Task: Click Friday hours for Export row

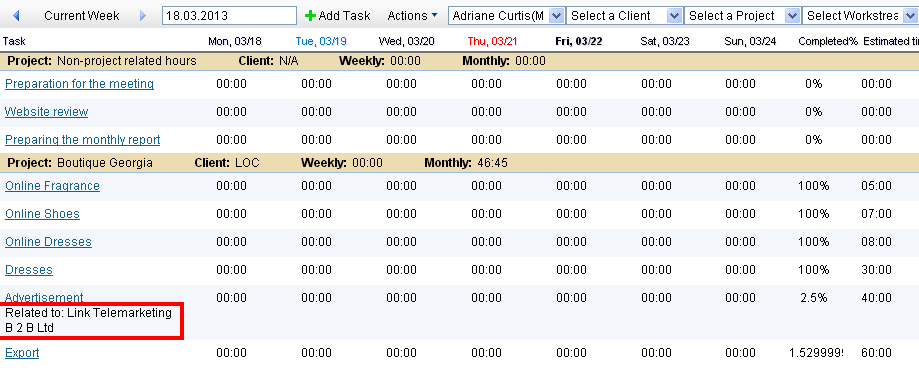Action: pyautogui.click(x=571, y=353)
